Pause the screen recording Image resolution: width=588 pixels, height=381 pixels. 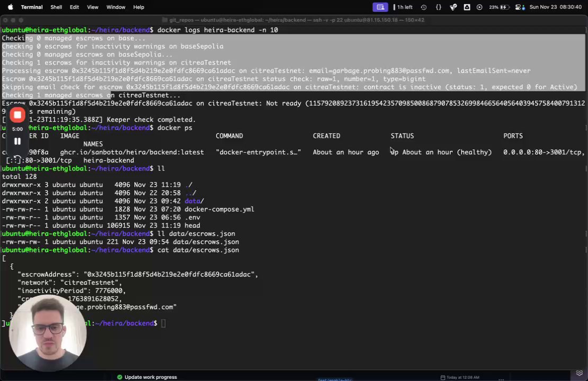tap(17, 141)
